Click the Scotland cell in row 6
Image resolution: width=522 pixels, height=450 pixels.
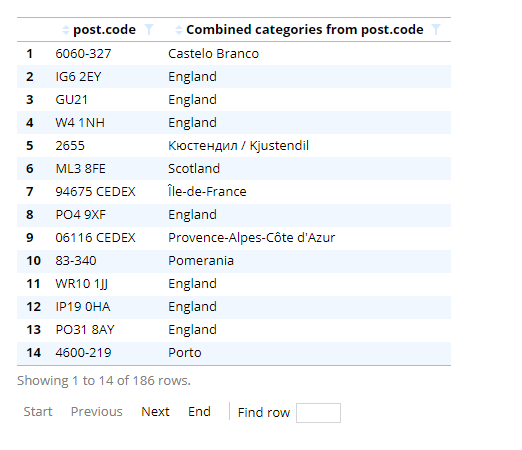point(194,169)
